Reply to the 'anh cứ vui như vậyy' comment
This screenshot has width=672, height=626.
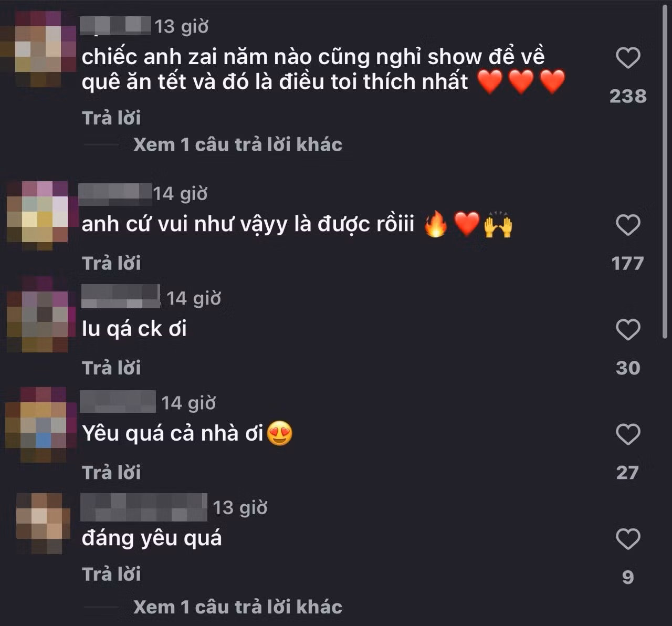pyautogui.click(x=111, y=263)
